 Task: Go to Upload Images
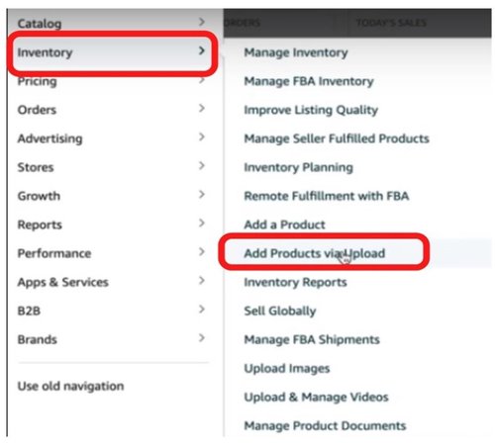tap(287, 369)
